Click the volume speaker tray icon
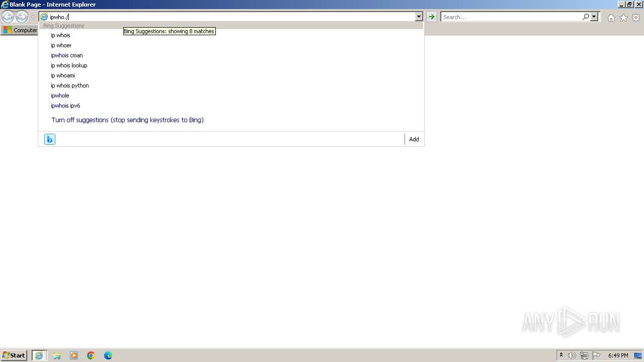 click(572, 355)
